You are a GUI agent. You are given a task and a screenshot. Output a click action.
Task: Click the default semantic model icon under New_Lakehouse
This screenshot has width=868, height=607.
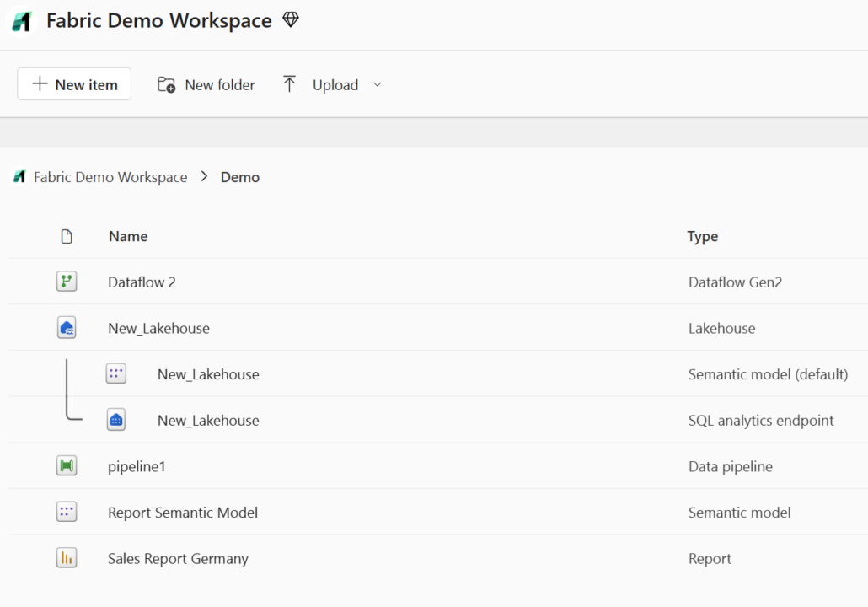coord(116,373)
